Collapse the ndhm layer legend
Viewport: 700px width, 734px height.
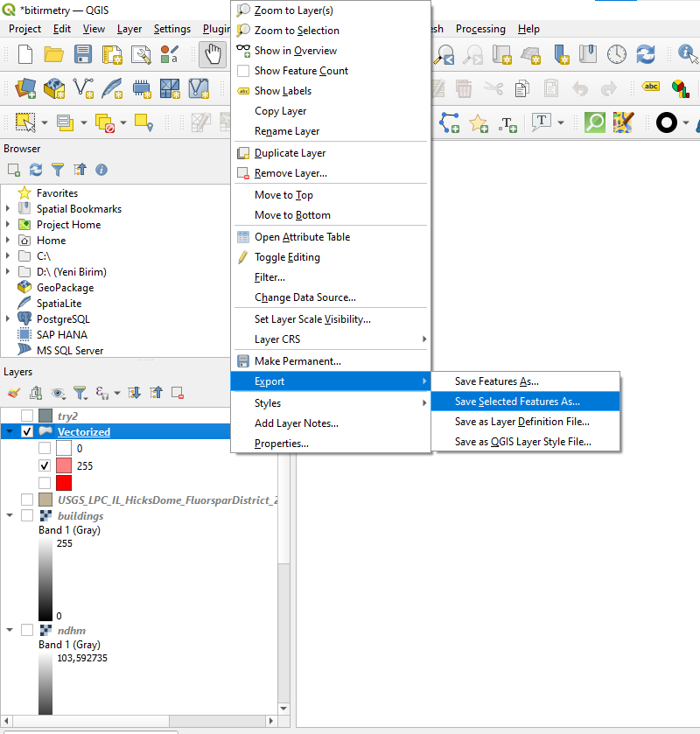[x=10, y=630]
